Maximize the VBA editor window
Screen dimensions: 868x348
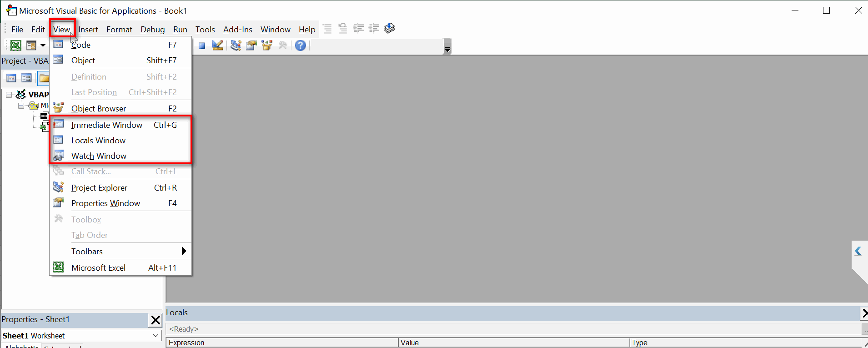point(827,10)
